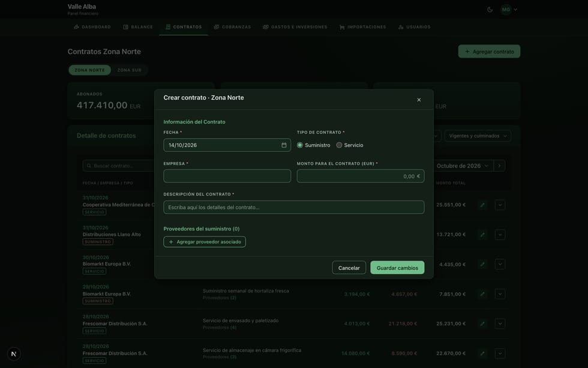The height and width of the screenshot is (368, 588).
Task: Cancel the contract creation
Action: [x=349, y=268]
